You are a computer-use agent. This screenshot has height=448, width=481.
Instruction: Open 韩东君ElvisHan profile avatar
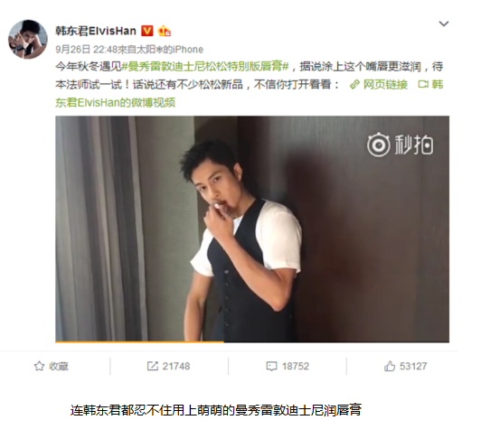tap(28, 39)
